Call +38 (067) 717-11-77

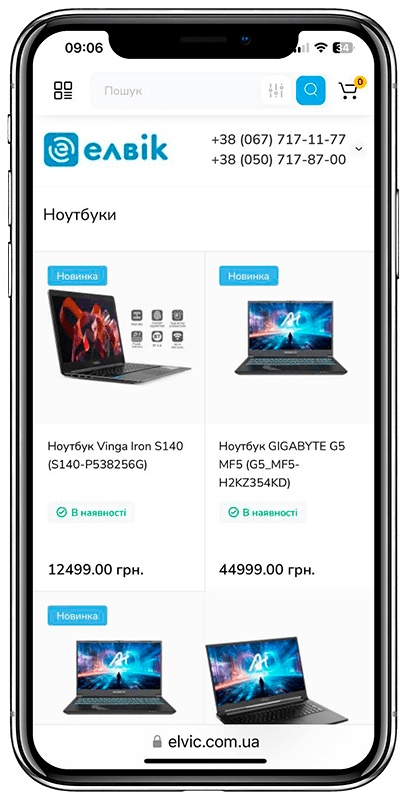(x=278, y=139)
